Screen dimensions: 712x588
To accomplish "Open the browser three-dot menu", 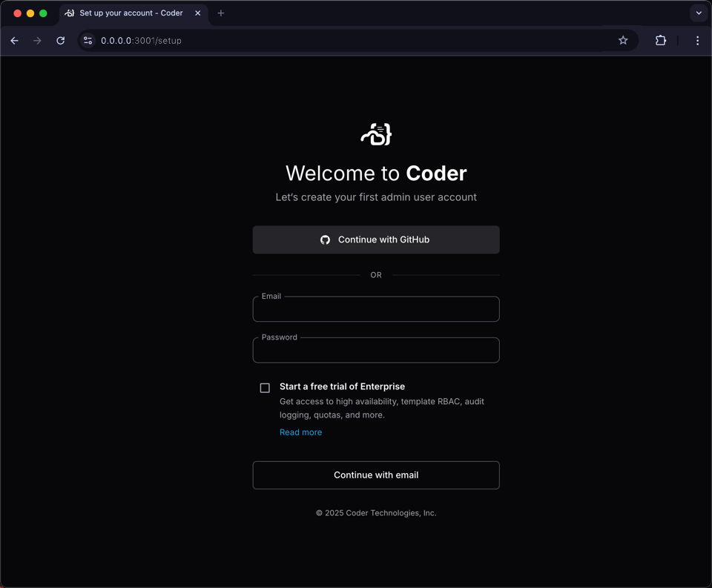I will [697, 41].
